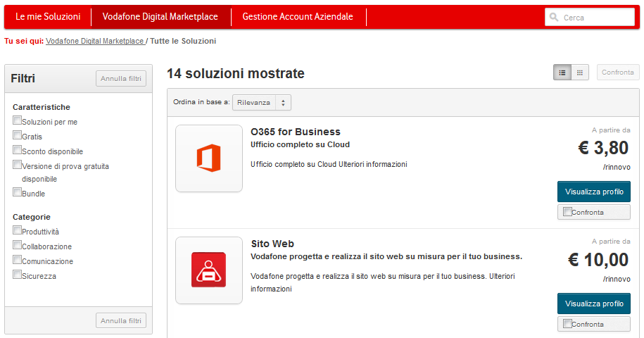Click the Confronta button near view toggles
Image resolution: width=644 pixels, height=338 pixels.
618,73
